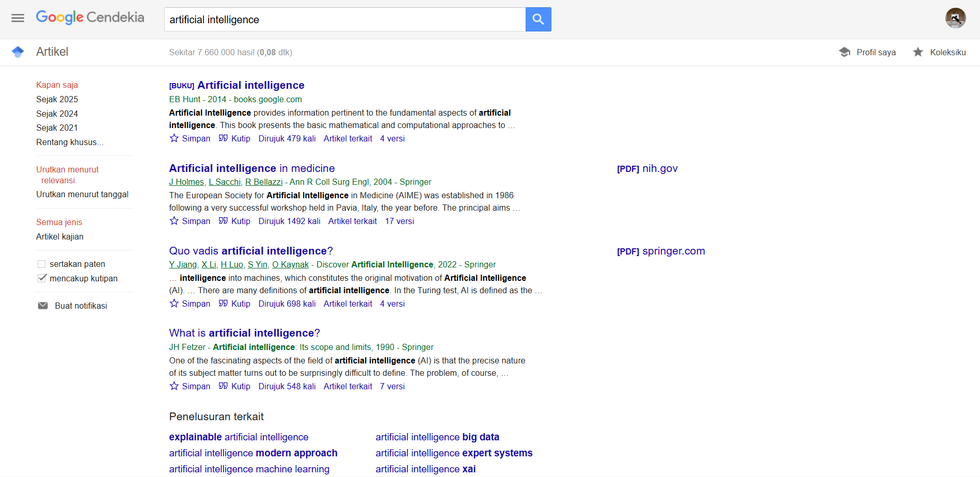980x477 pixels.
Task: Click into the search query text field
Action: coord(344,20)
